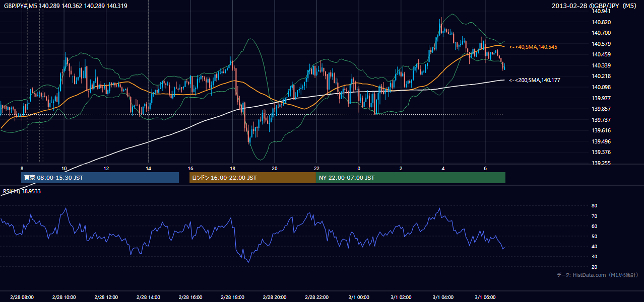Click hour tick 18 under price chart
The width and height of the screenshot is (644, 302).
[232, 168]
